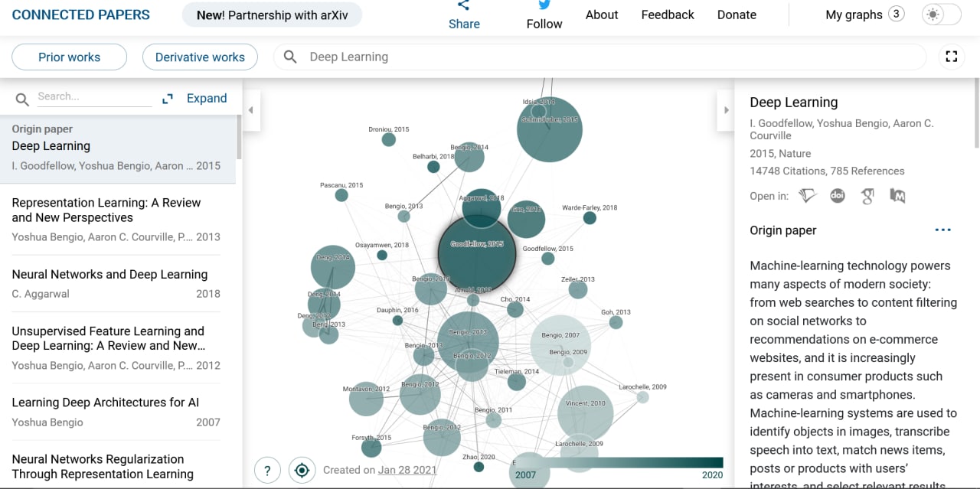980x489 pixels.
Task: Click the Share icon
Action: tap(464, 5)
